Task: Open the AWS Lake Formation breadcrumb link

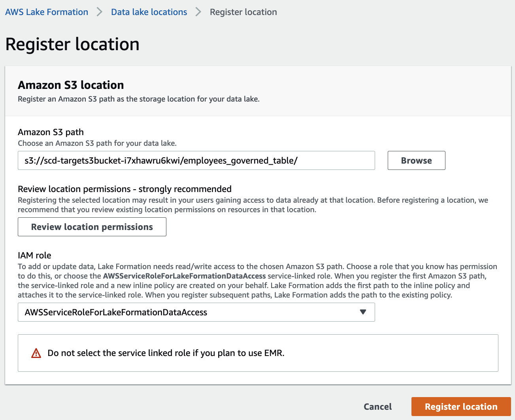Action: click(x=47, y=12)
